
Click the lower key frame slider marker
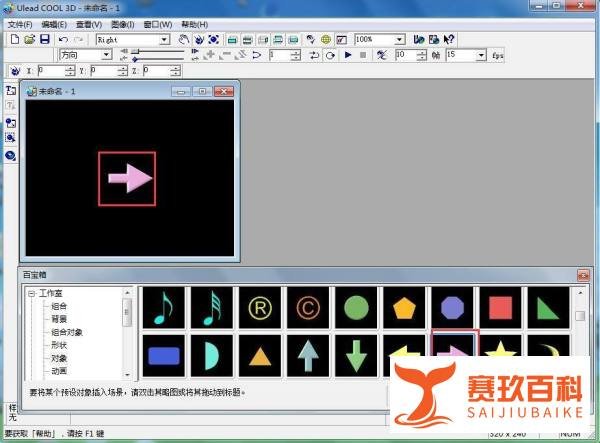click(135, 59)
